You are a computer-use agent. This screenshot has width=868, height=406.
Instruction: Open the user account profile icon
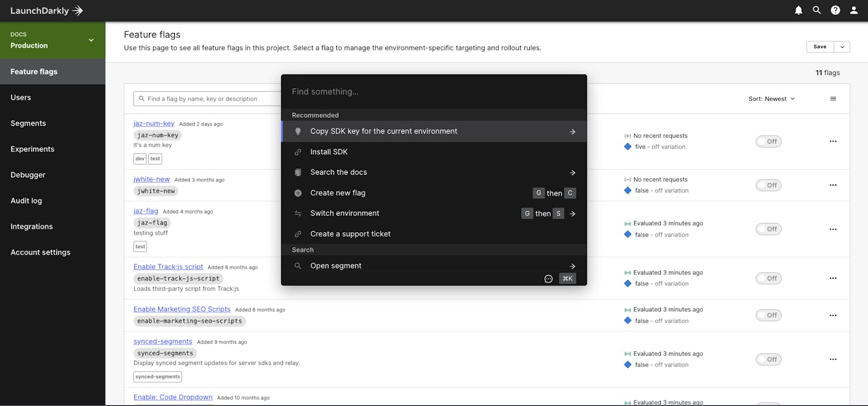pos(854,11)
